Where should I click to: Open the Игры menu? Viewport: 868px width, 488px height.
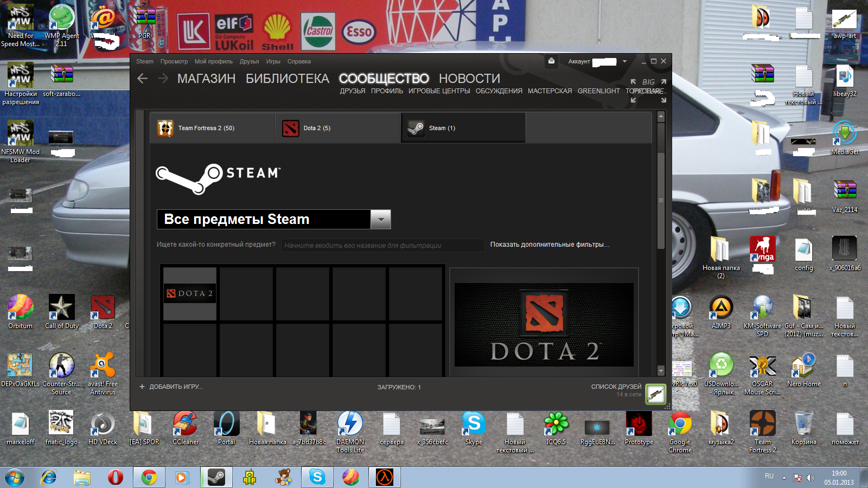click(x=273, y=61)
